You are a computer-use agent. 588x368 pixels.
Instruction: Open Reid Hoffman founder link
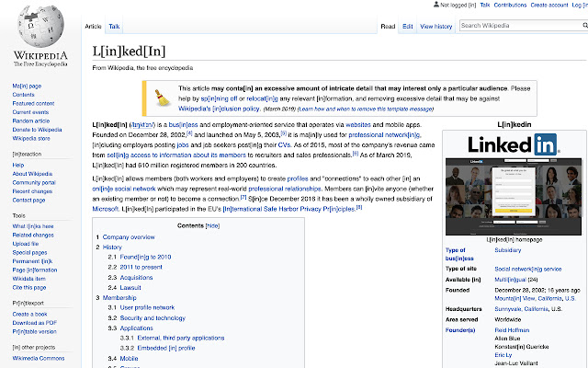coord(512,330)
